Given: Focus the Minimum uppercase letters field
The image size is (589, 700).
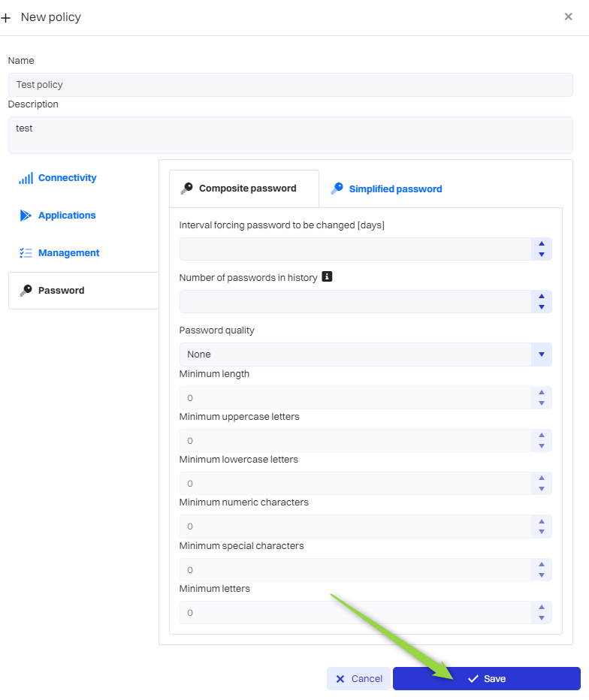Looking at the screenshot, I should coord(353,441).
